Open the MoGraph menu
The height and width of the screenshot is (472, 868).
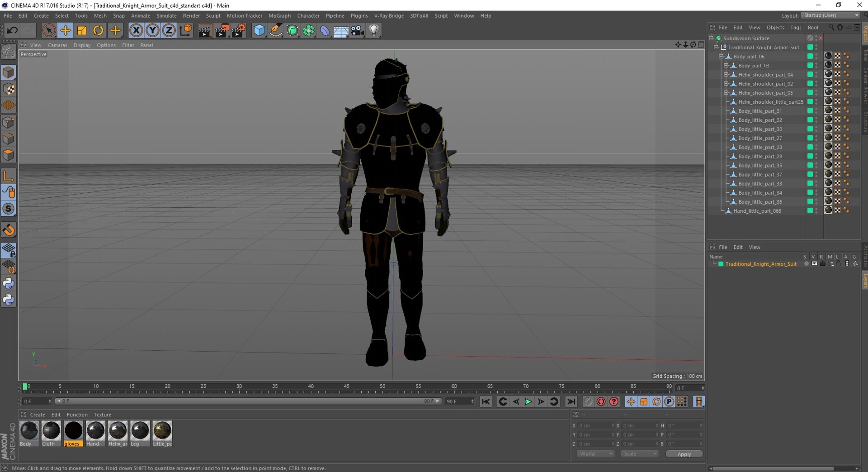pos(279,15)
